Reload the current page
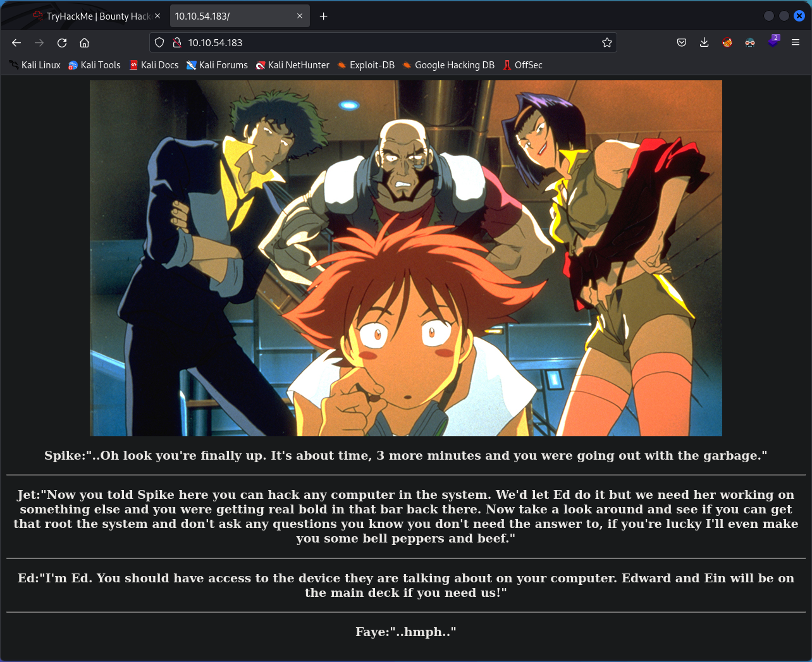Image resolution: width=812 pixels, height=662 pixels. click(x=62, y=42)
